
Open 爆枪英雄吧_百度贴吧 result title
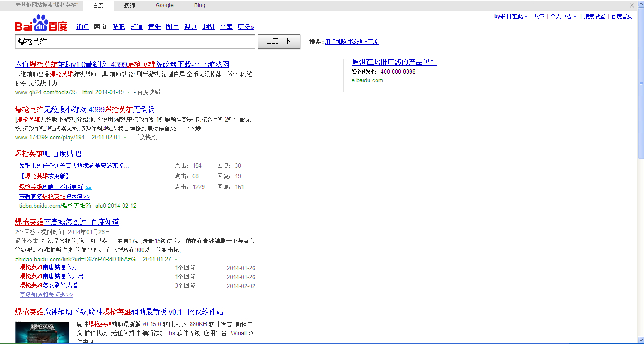pos(48,154)
